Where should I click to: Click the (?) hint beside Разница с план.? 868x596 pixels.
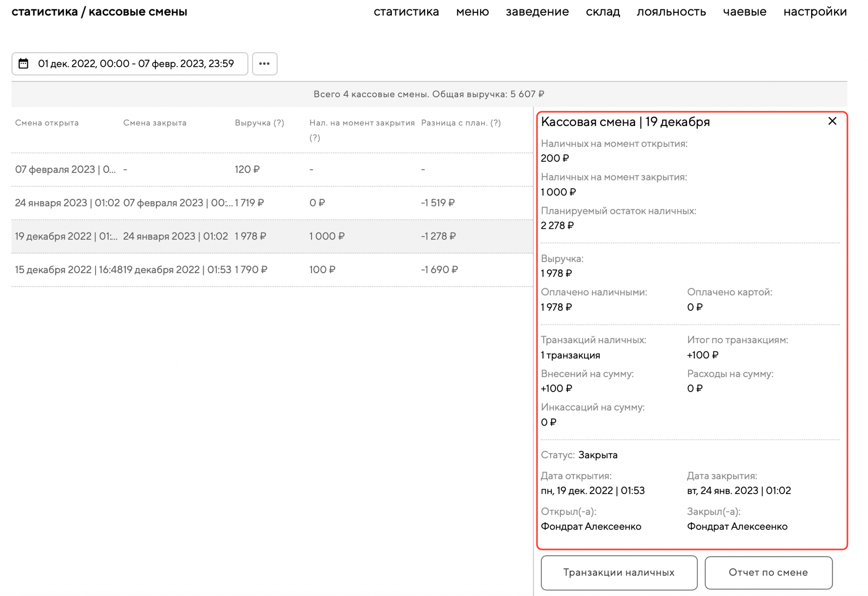click(495, 123)
